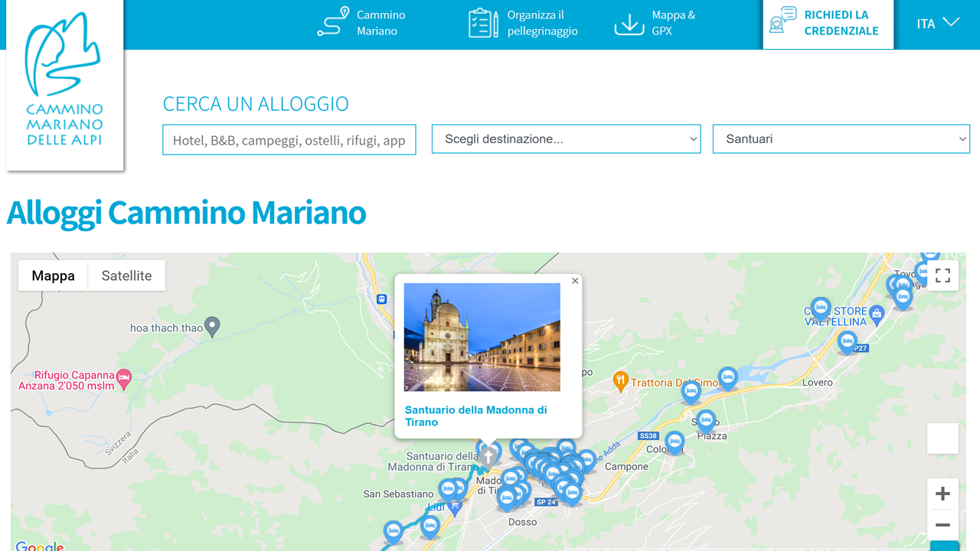The height and width of the screenshot is (551, 980).
Task: Click the Santuario Tirano photo thumbnail
Action: (x=482, y=337)
